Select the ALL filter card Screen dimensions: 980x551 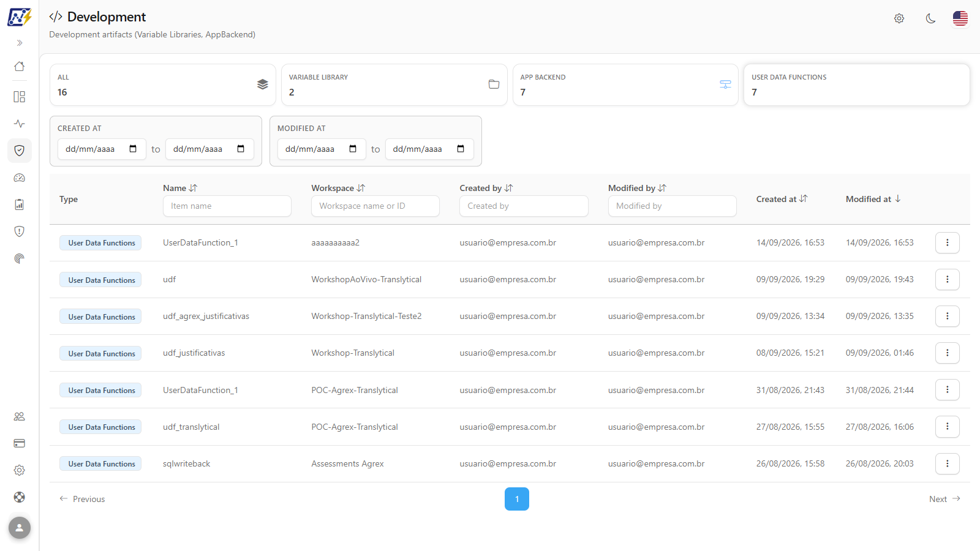pos(163,85)
